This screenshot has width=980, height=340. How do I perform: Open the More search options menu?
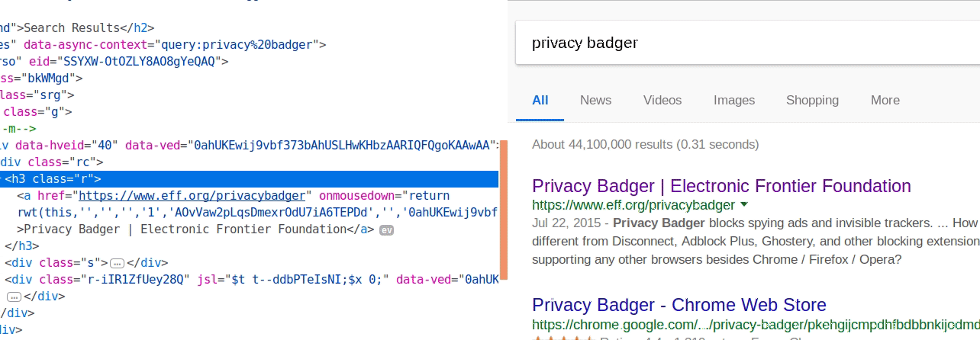pos(885,100)
